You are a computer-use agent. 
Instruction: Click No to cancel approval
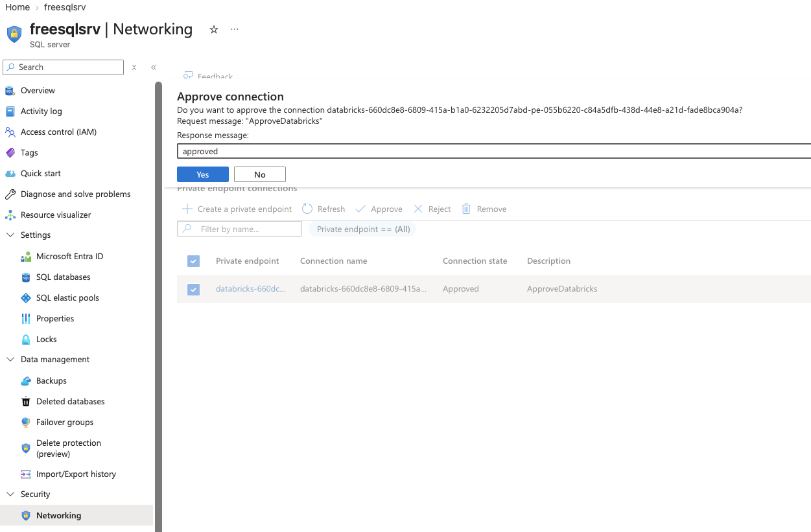(260, 174)
